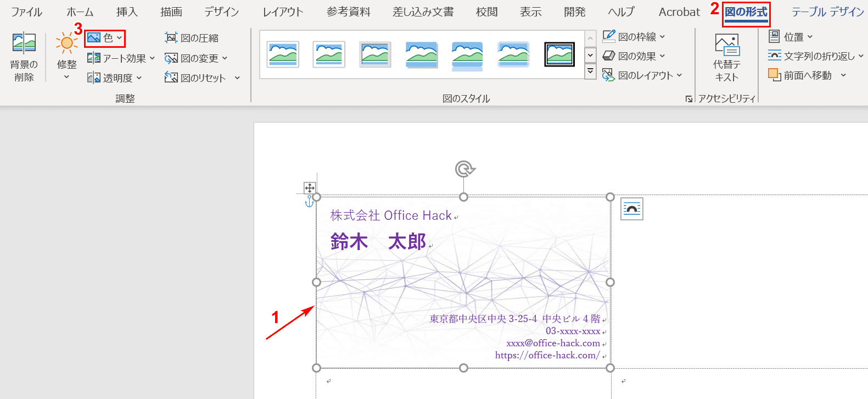The image size is (868, 399).
Task: Click the style gallery scroll-up arrow
Action: (x=590, y=38)
